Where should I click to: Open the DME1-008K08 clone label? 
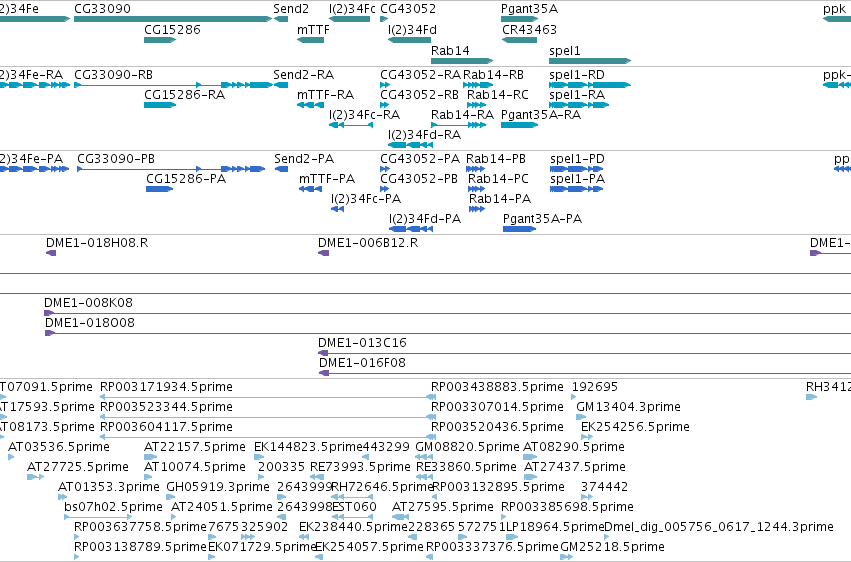(88, 303)
